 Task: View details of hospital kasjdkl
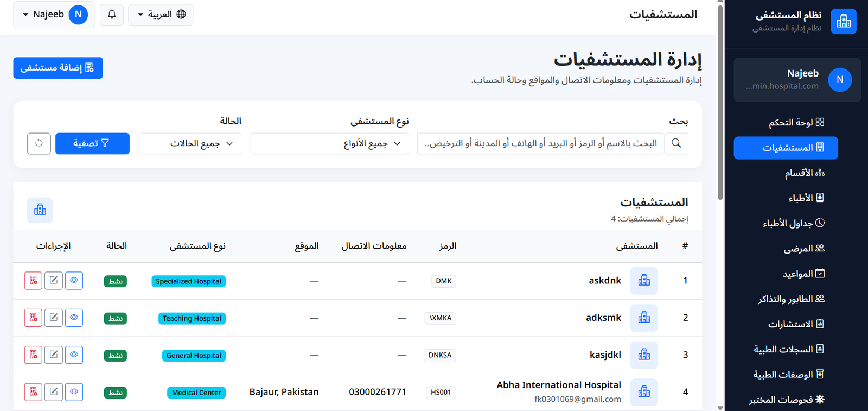pos(74,355)
